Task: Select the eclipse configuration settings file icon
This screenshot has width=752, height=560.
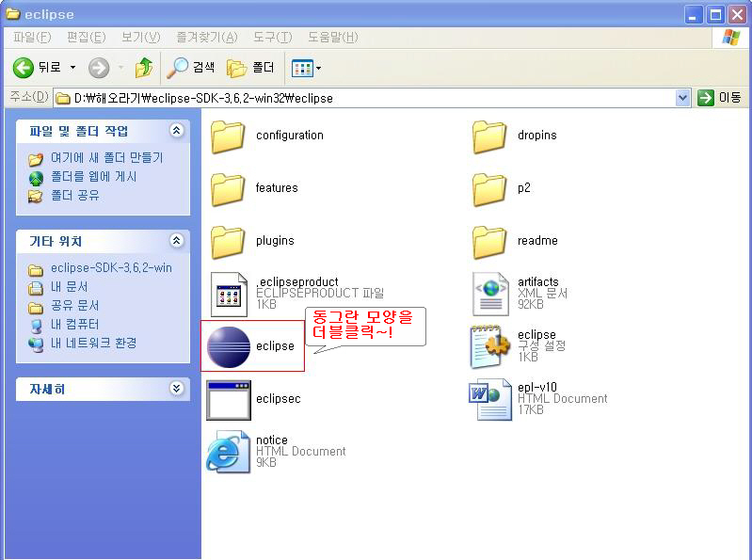Action: (490, 347)
